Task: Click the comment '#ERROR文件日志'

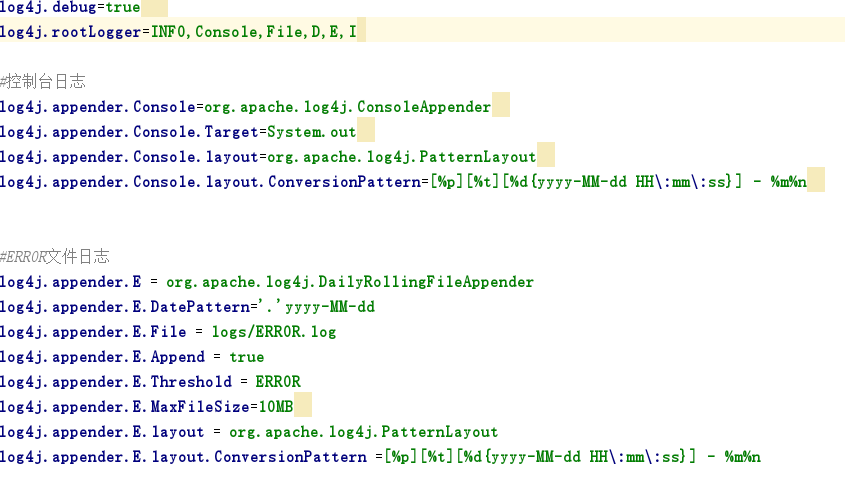Action: 54,257
